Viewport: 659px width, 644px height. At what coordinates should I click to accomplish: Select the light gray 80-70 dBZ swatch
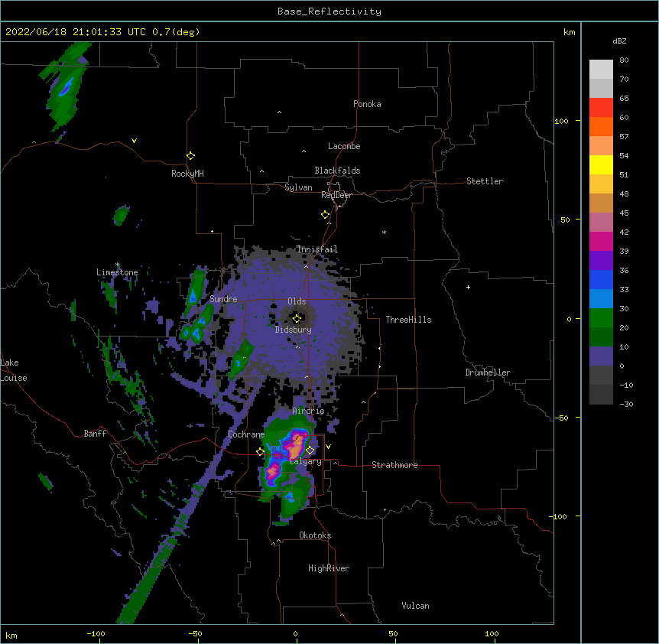coord(601,70)
